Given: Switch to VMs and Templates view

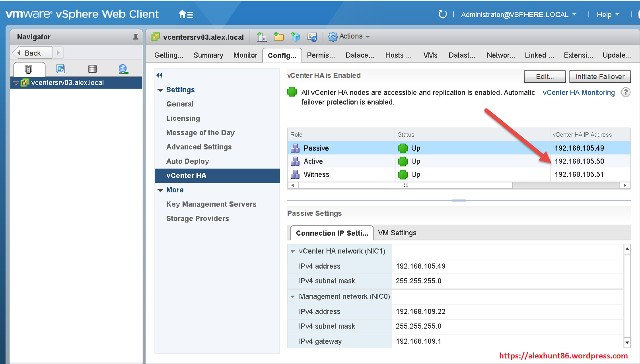Looking at the screenshot, I should point(60,69).
